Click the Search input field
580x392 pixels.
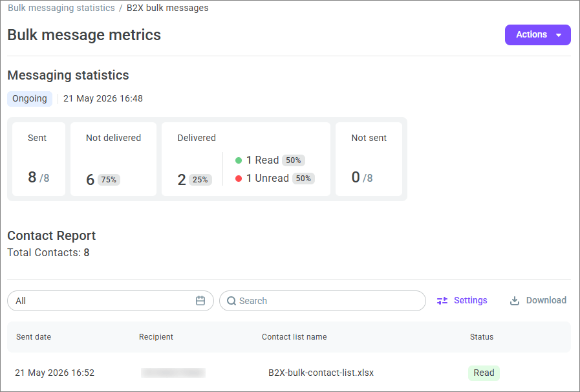click(323, 301)
